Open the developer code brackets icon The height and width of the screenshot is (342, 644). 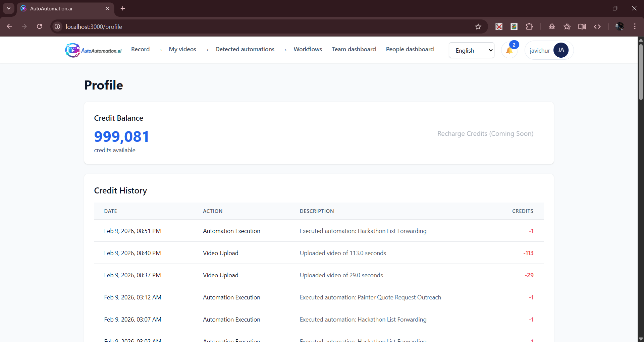597,26
